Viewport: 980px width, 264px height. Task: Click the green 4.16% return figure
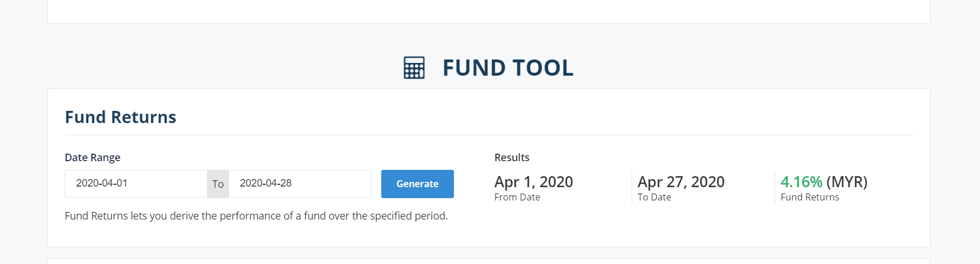click(x=801, y=182)
